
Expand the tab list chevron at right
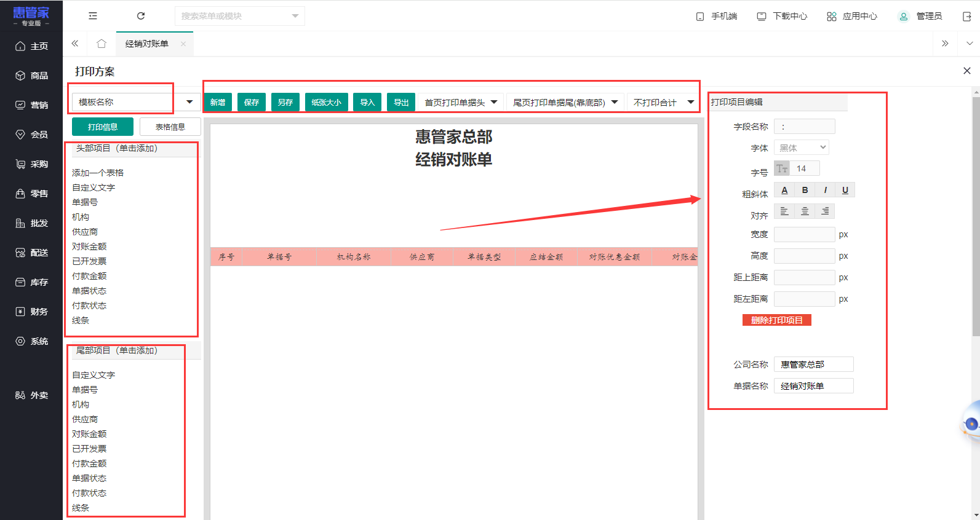970,44
